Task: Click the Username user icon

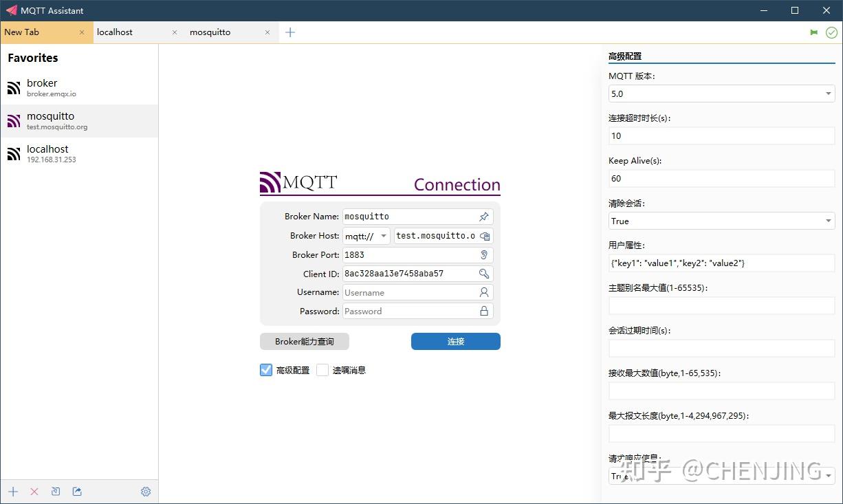Action: pos(485,292)
